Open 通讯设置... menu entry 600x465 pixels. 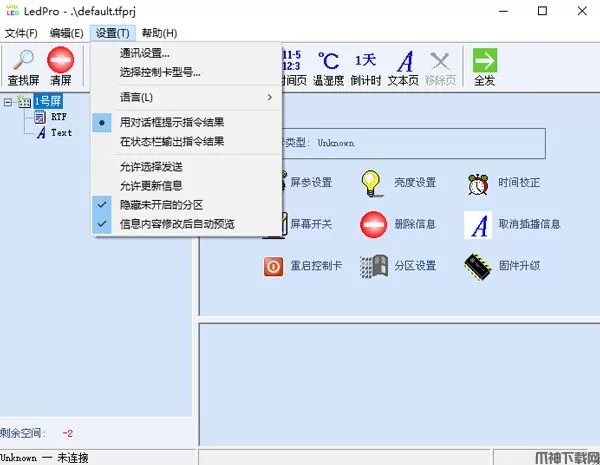[187, 53]
